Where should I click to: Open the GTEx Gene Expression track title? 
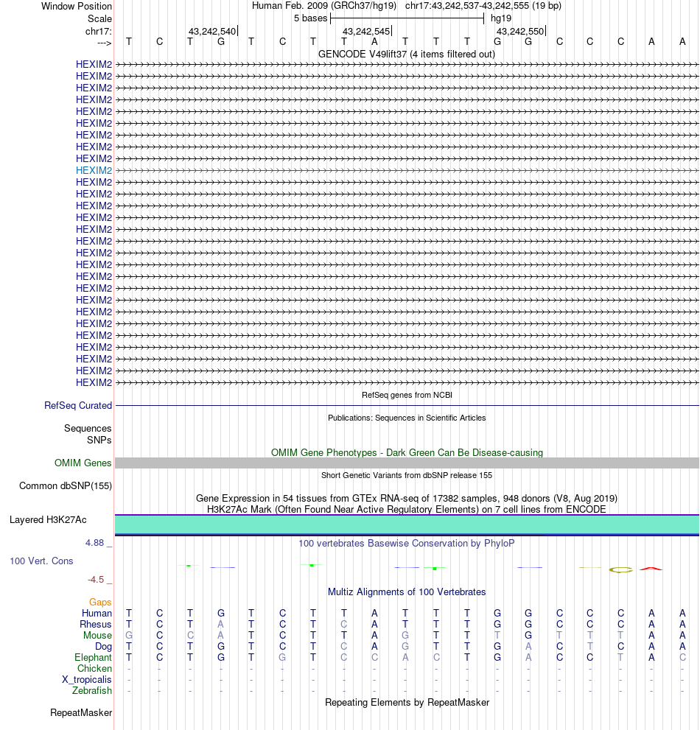(407, 498)
